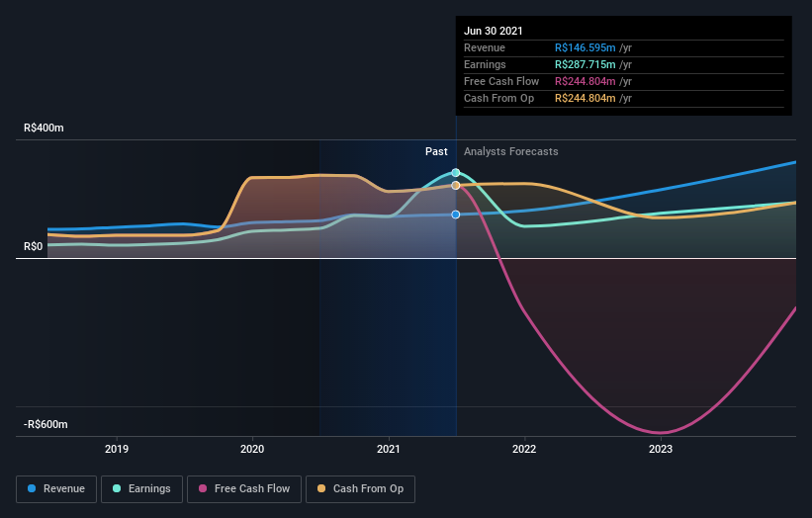Click the blue Revenue legend dot
This screenshot has width=812, height=518.
(32, 488)
